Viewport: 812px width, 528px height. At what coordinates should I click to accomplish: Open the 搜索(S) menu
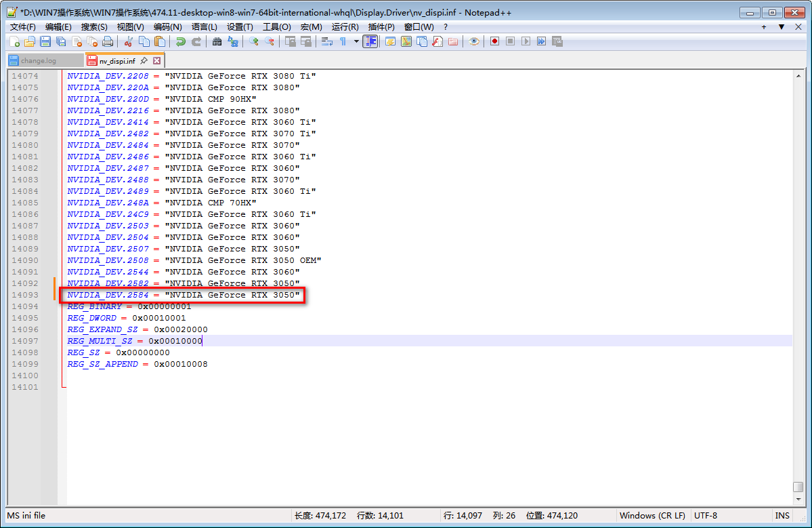pyautogui.click(x=93, y=27)
